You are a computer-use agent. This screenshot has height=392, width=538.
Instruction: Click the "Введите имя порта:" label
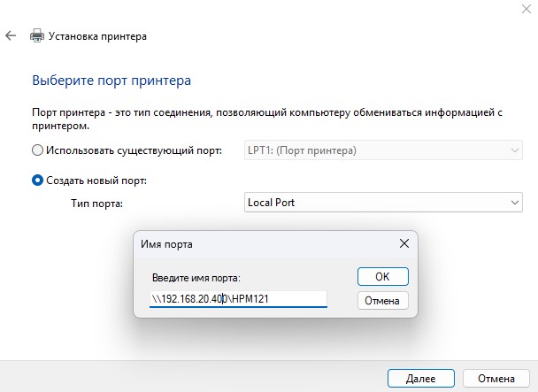pyautogui.click(x=196, y=278)
